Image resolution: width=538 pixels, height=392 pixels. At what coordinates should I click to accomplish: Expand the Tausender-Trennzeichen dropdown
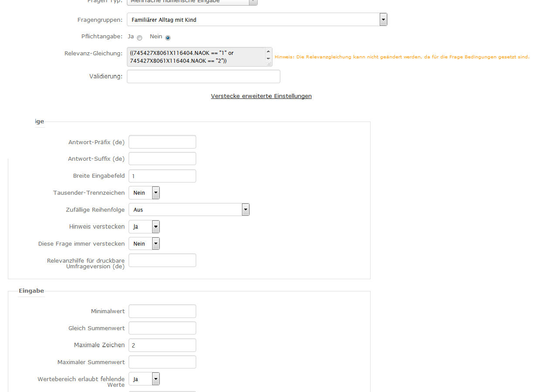click(144, 193)
